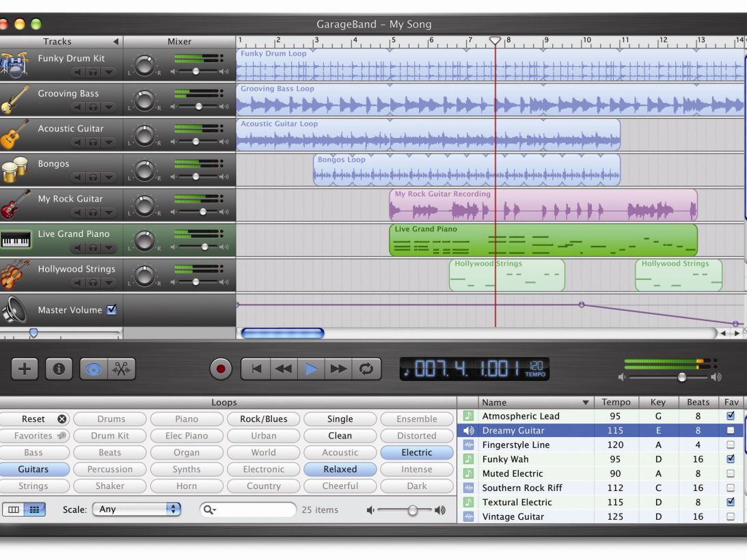Click the Hollywood Strings violin icon
The width and height of the screenshot is (747, 560).
14,275
